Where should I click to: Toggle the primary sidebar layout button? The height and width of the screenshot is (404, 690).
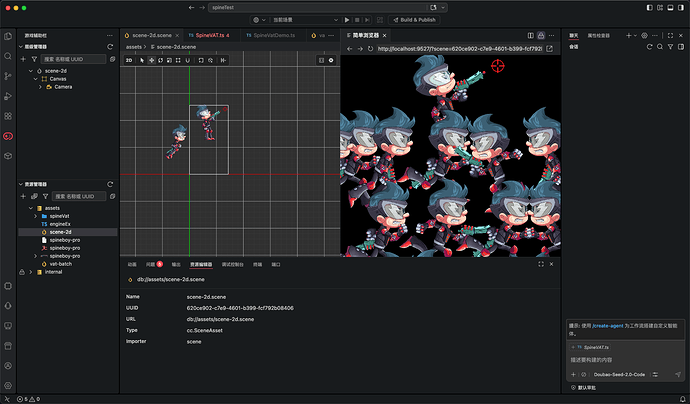pyautogui.click(x=650, y=7)
